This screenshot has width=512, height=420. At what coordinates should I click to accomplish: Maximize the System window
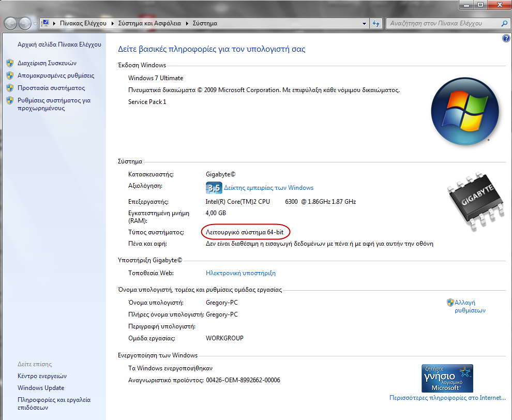coord(480,5)
